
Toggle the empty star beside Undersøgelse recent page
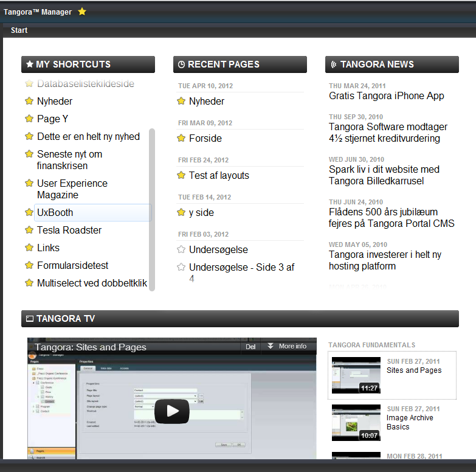tap(181, 249)
